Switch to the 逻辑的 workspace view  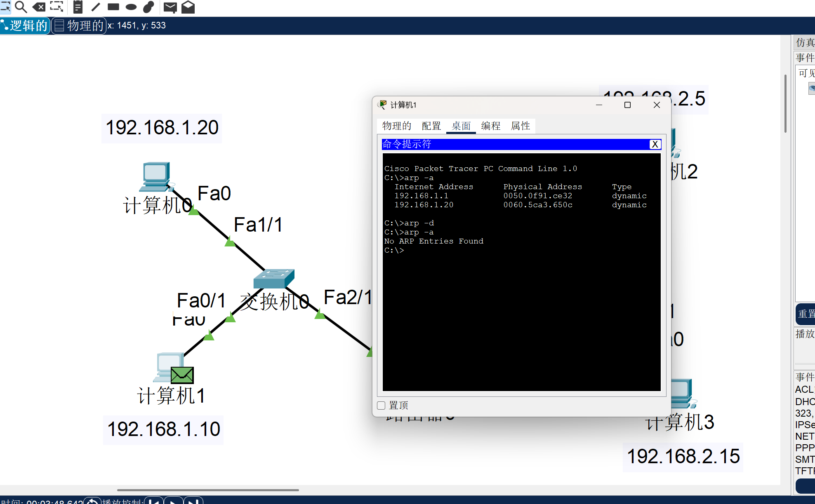tap(25, 26)
